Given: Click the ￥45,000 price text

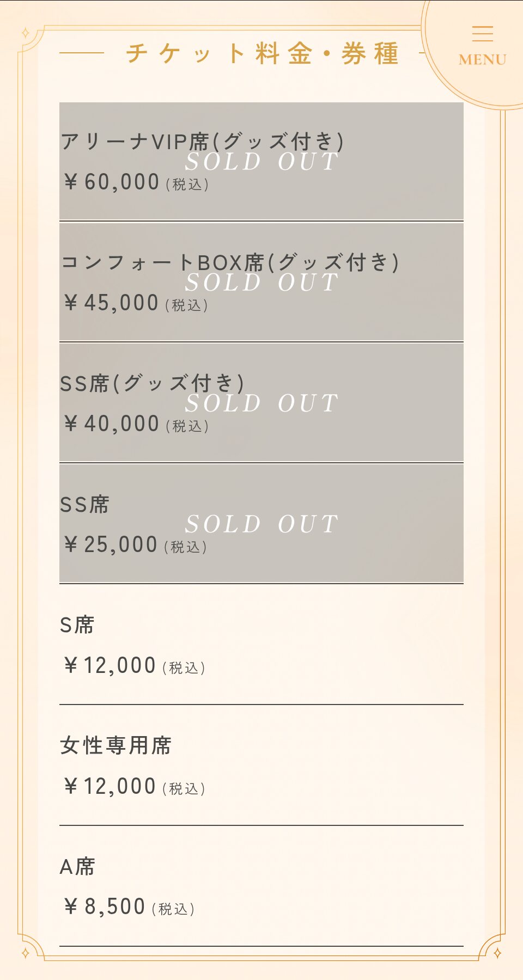Looking at the screenshot, I should (111, 303).
